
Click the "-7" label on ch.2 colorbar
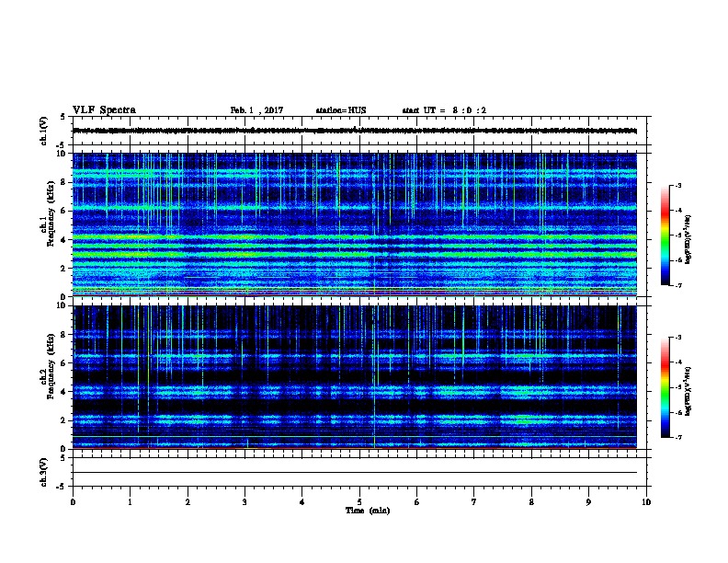(677, 438)
